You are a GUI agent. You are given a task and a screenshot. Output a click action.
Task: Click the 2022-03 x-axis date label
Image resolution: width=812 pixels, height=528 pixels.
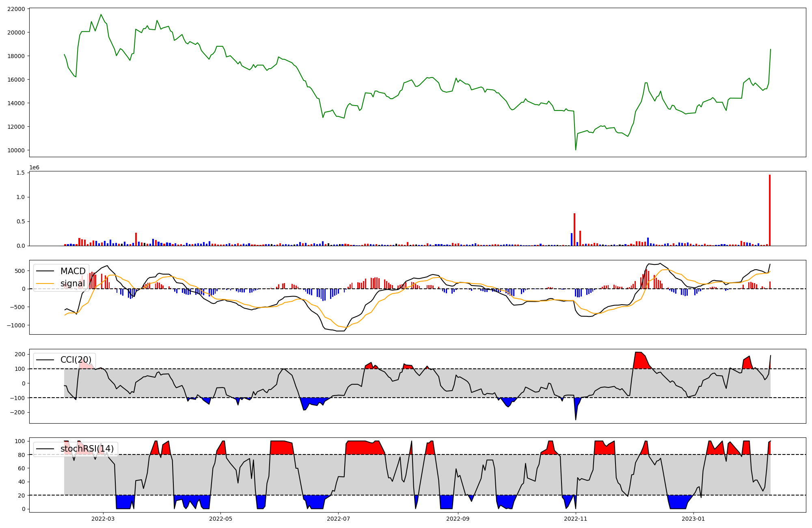103,519
